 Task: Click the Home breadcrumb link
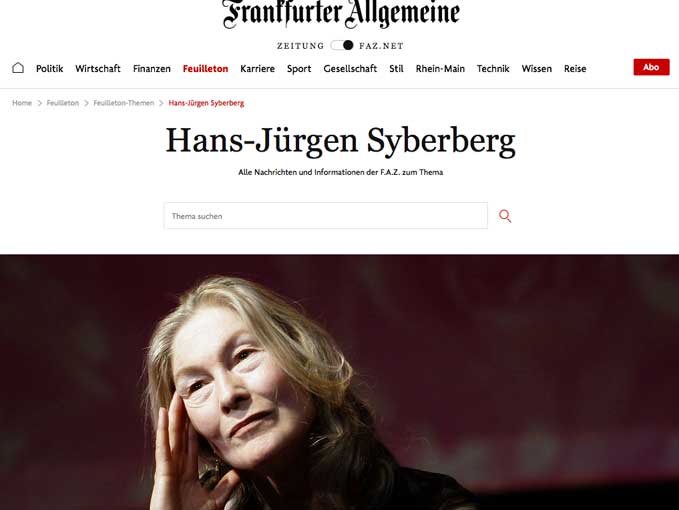[22, 103]
